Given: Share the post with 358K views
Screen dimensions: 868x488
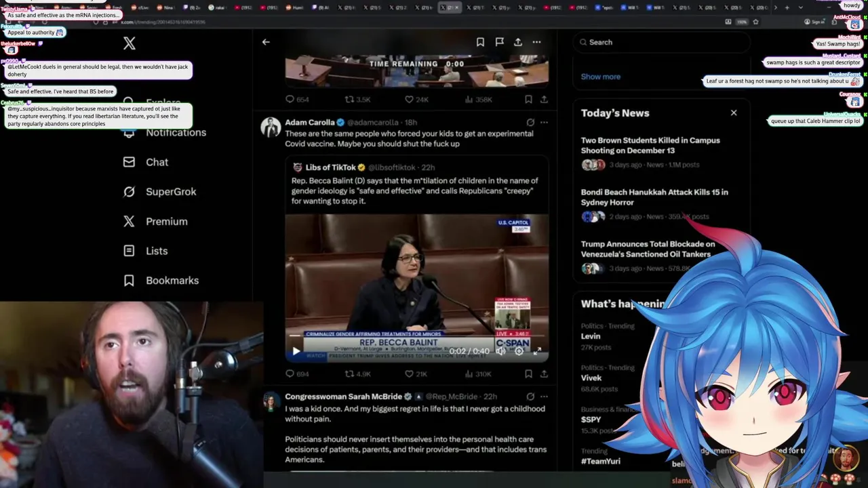Looking at the screenshot, I should coord(544,99).
